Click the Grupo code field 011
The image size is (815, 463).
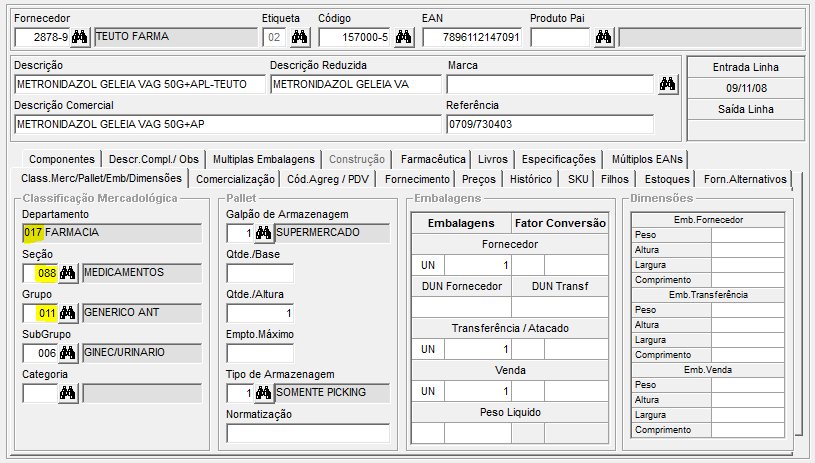[40, 313]
